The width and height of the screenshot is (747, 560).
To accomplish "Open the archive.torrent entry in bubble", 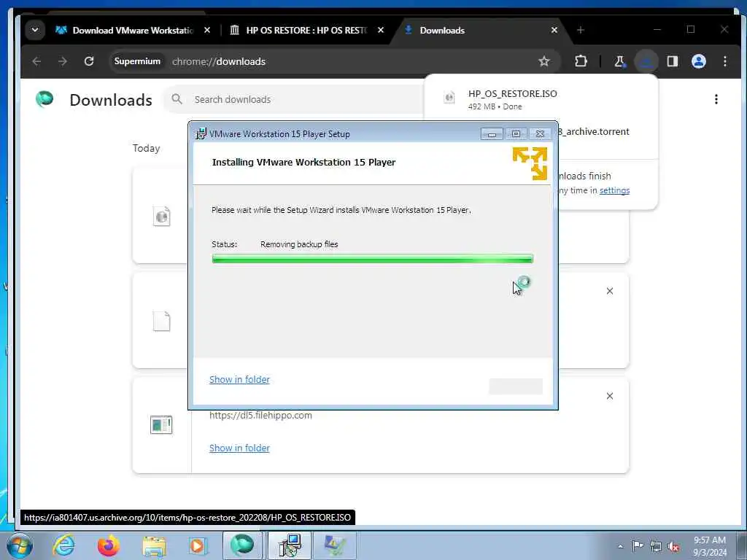I will (x=594, y=132).
